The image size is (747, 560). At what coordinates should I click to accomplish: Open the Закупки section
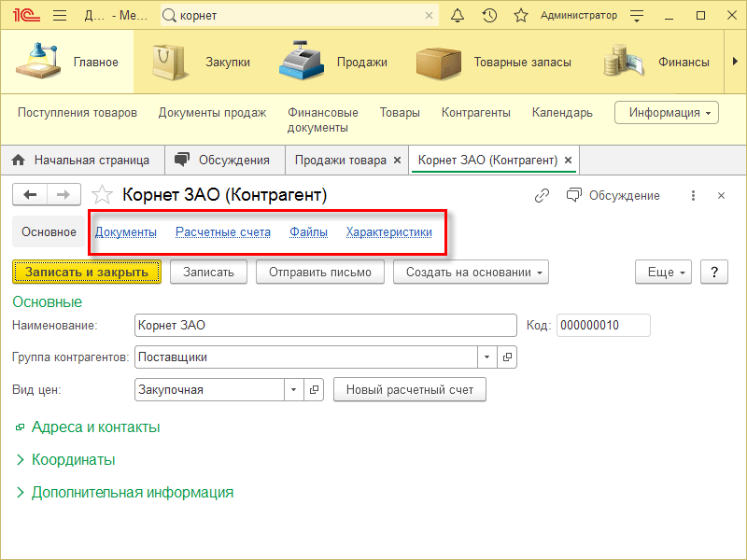[x=201, y=62]
